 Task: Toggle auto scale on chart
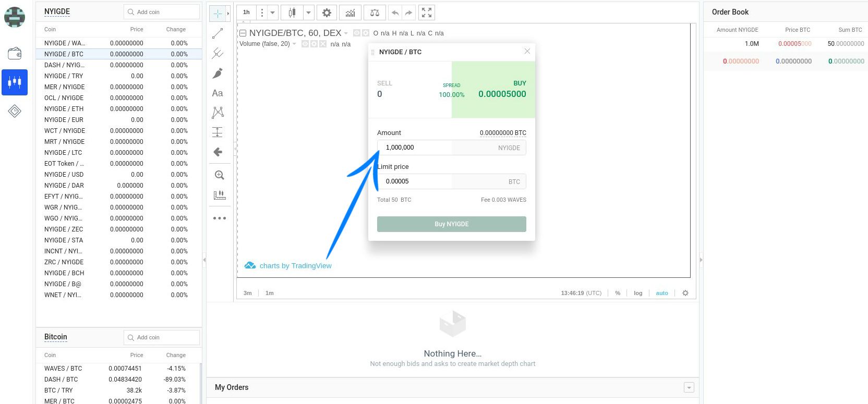[662, 293]
